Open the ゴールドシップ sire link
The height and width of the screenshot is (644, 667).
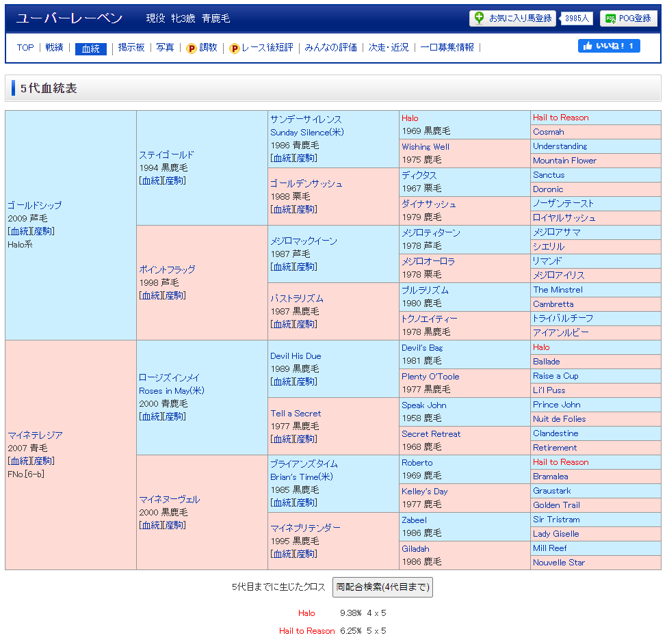[x=34, y=205]
